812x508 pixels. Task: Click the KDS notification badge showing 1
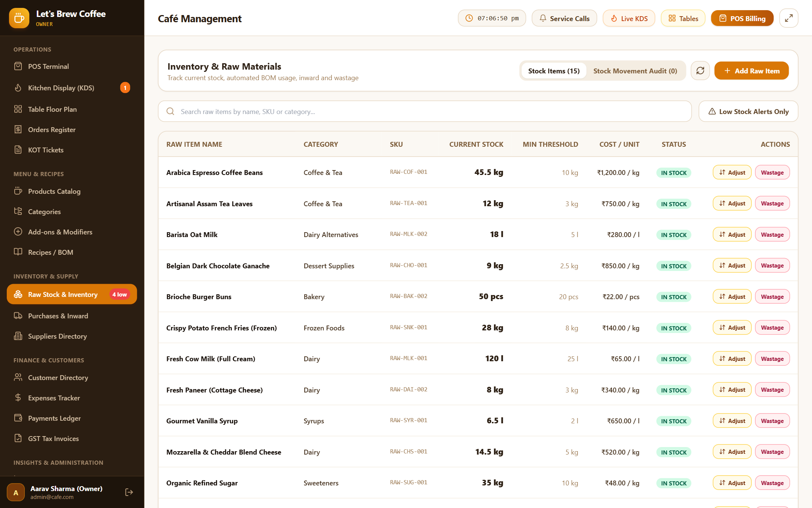click(125, 88)
